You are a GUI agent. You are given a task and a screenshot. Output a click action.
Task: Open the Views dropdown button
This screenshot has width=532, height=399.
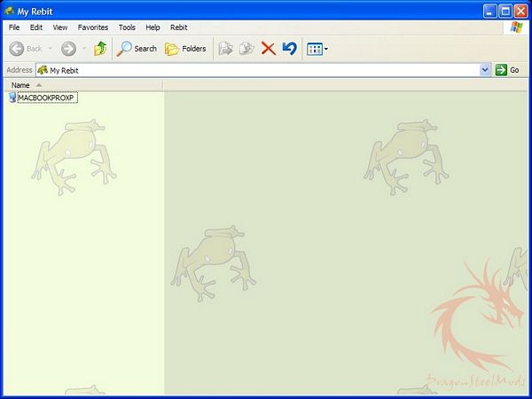(317, 49)
